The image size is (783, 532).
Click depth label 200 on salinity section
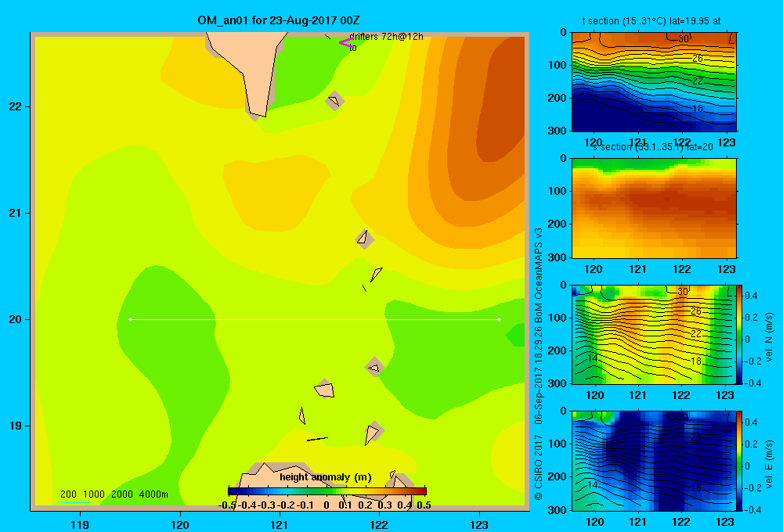[558, 224]
